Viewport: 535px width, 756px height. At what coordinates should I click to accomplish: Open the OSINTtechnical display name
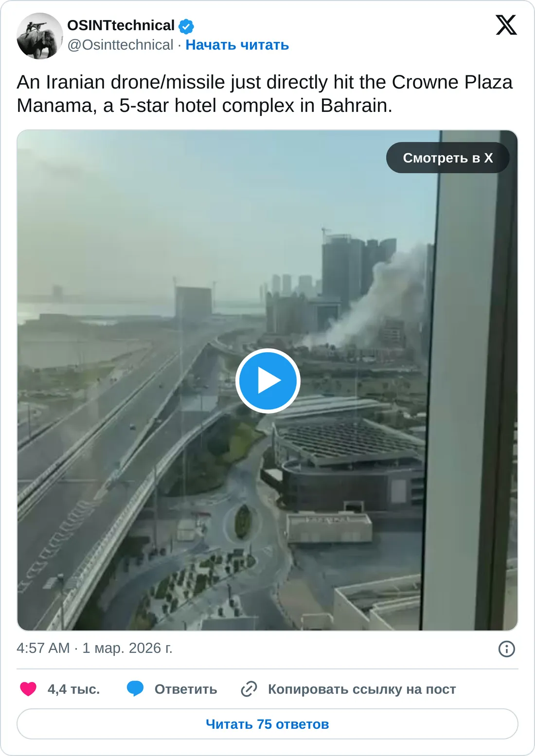(121, 25)
